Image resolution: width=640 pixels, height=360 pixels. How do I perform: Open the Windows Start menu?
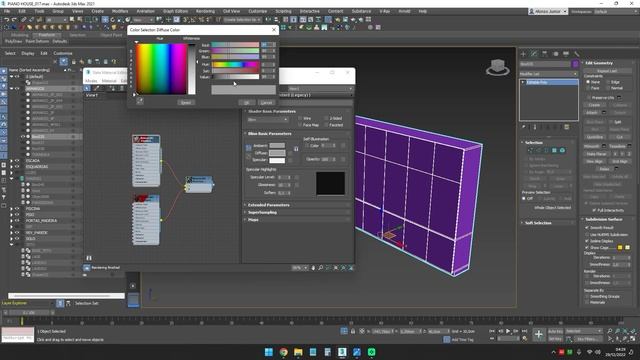[269, 352]
